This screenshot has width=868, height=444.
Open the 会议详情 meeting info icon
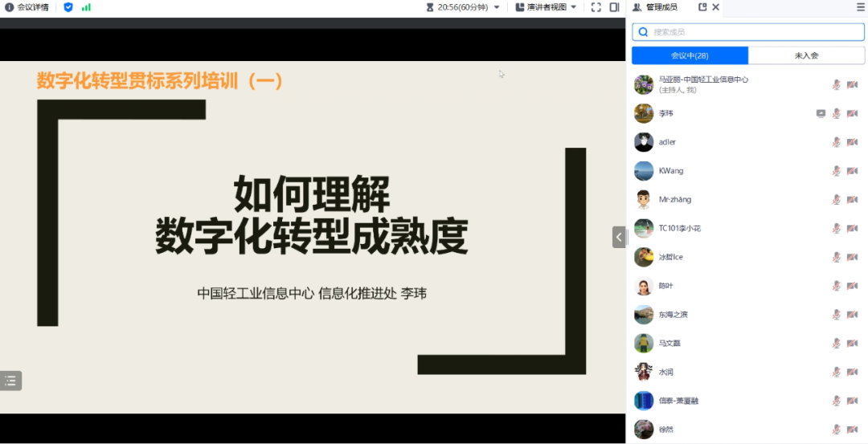[x=10, y=7]
